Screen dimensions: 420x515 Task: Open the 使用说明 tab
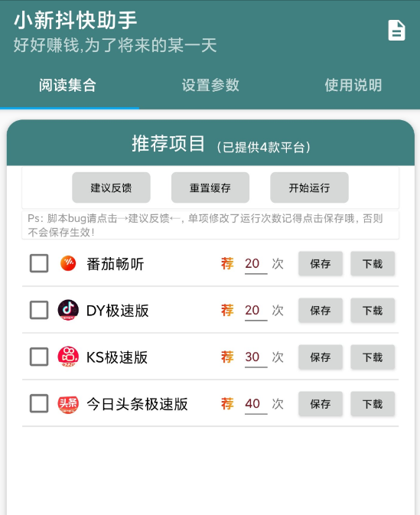pos(353,86)
